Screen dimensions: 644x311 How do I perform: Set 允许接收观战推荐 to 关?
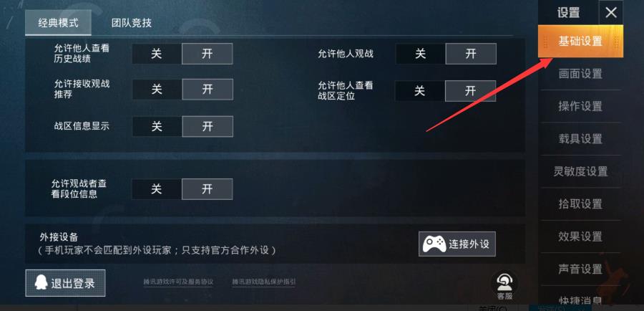[157, 90]
